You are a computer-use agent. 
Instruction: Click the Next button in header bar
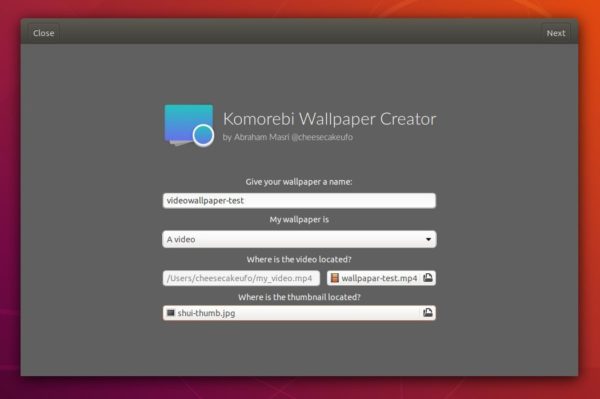(556, 33)
